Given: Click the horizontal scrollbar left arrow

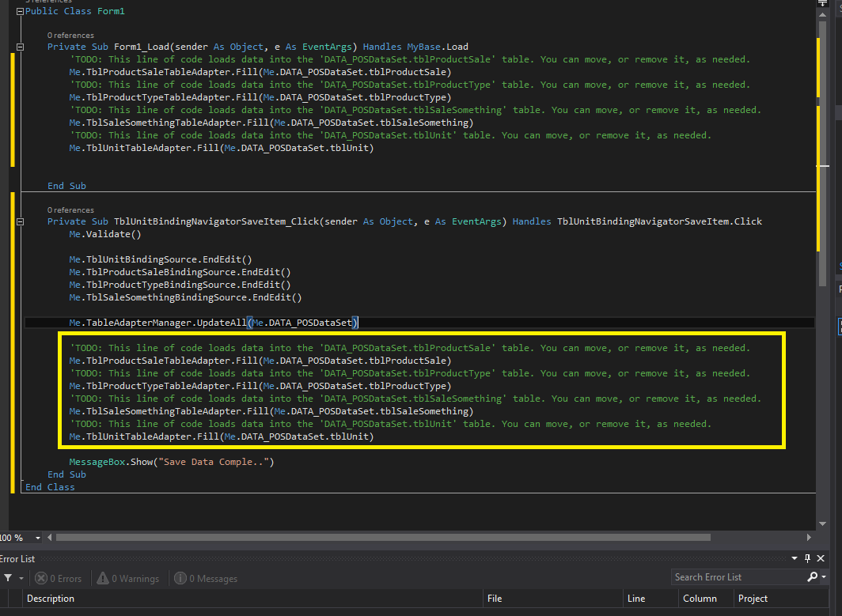Looking at the screenshot, I should pos(50,538).
